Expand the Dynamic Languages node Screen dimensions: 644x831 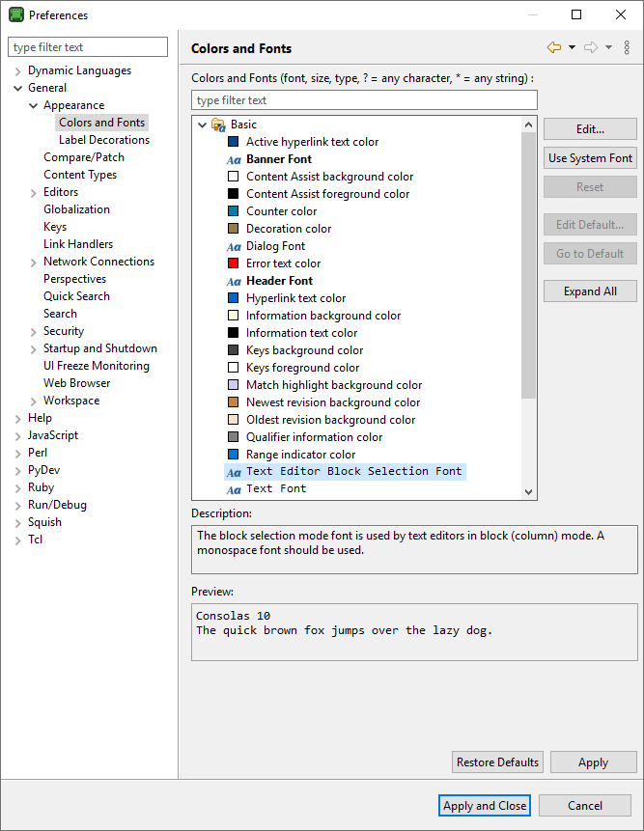(18, 70)
